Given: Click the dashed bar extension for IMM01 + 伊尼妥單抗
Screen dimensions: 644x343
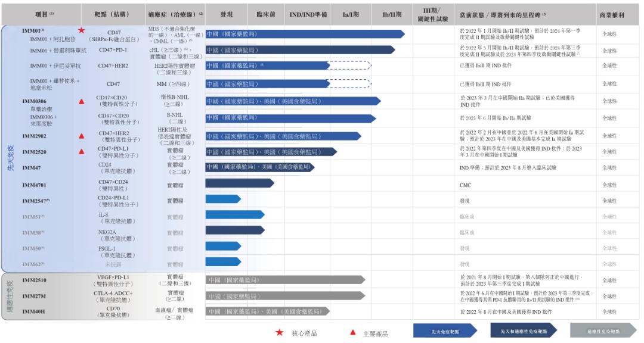Looking at the screenshot, I should tap(350, 66).
